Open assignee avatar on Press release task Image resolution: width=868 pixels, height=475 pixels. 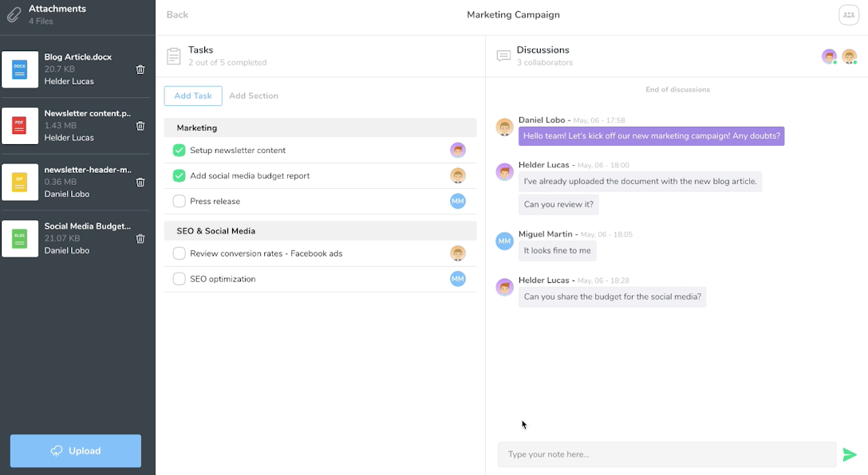(458, 201)
